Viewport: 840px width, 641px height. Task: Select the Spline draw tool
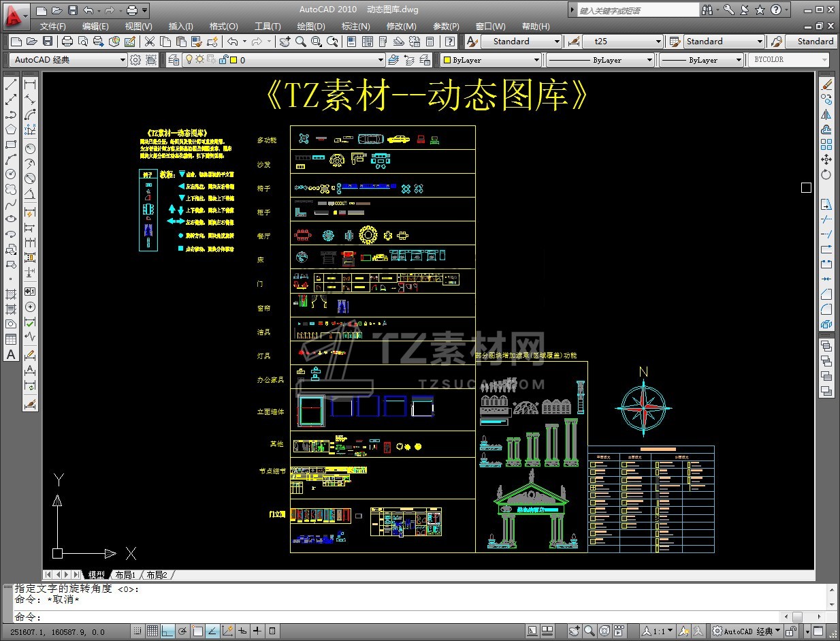click(11, 204)
